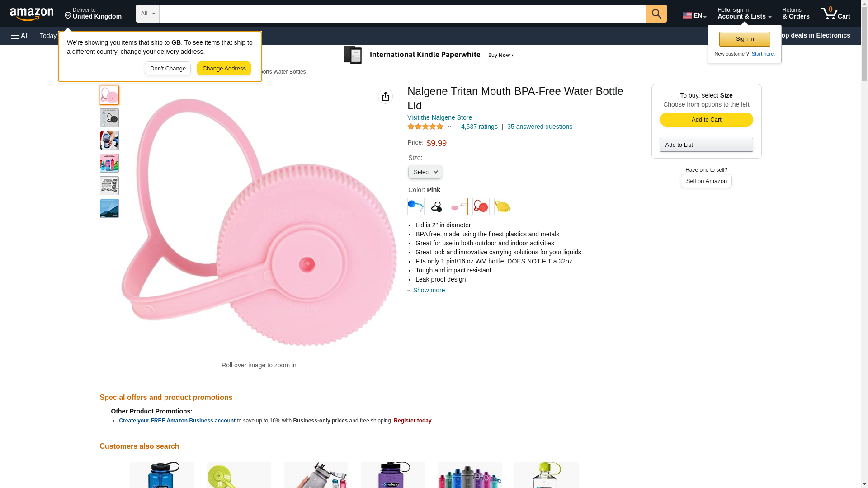Click the share icon on product image
The width and height of the screenshot is (868, 488).
[385, 96]
